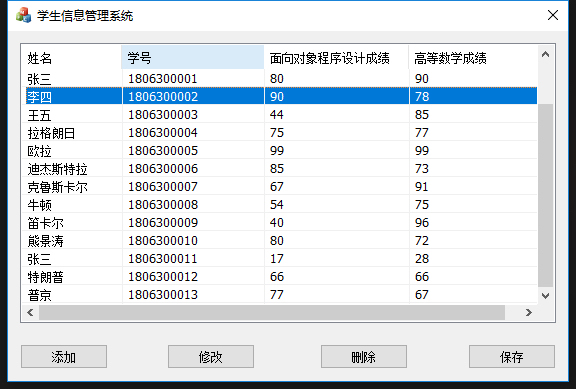Select the row named 笛卡尔

(x=281, y=223)
